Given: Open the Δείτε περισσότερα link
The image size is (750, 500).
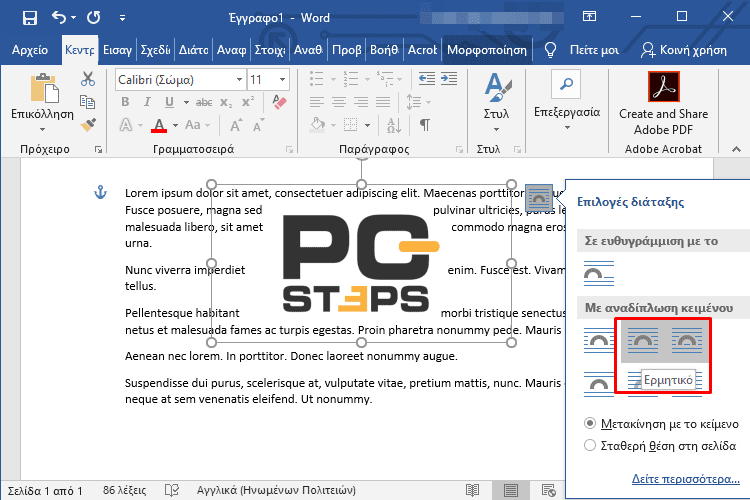Looking at the screenshot, I should (685, 479).
